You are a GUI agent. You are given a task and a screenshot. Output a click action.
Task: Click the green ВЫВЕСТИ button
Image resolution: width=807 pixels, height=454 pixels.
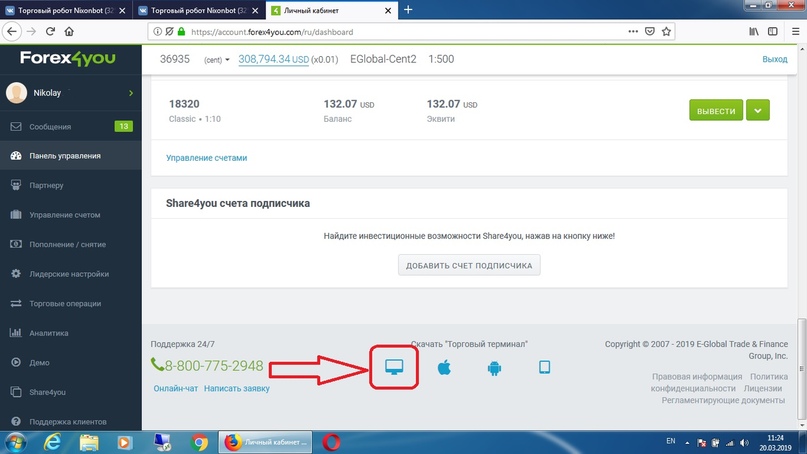(x=716, y=110)
